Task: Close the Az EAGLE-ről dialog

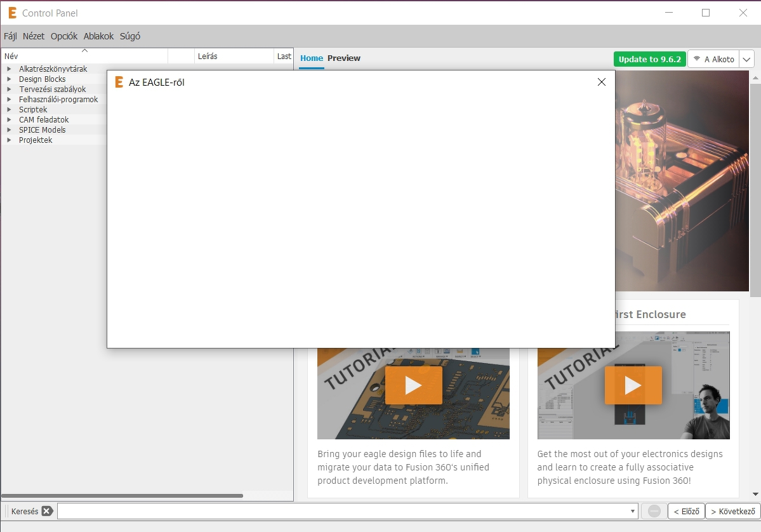Action: (x=601, y=82)
